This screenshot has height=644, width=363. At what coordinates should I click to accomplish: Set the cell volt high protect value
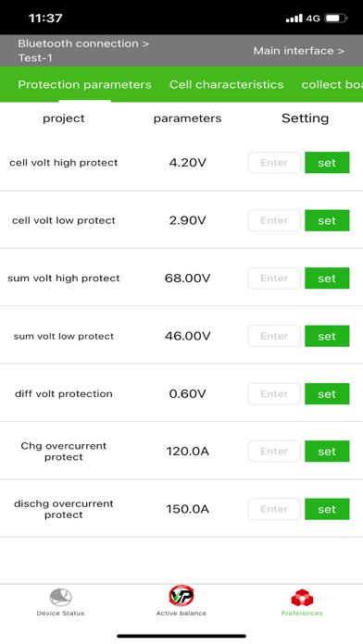327,163
